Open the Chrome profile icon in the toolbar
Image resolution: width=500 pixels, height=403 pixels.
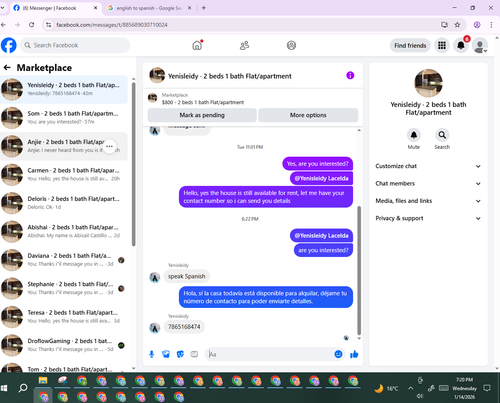[x=477, y=25]
